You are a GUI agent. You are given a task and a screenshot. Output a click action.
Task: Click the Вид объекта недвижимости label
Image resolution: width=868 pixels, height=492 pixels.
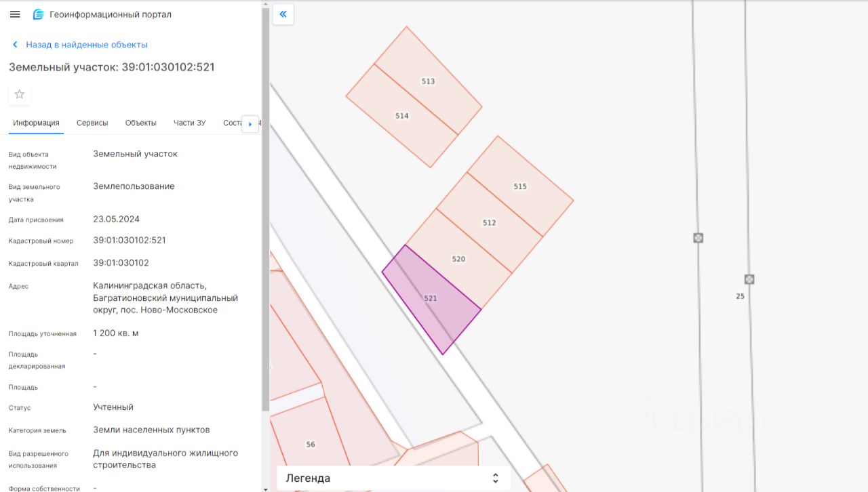(x=33, y=160)
